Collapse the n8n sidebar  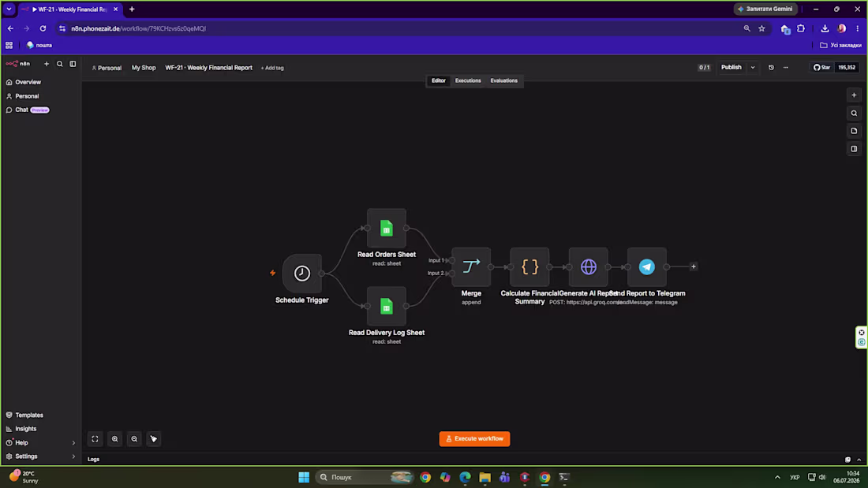(73, 64)
